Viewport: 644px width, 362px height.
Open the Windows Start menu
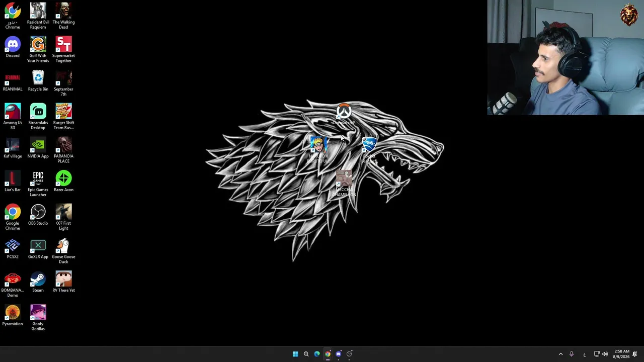295,354
